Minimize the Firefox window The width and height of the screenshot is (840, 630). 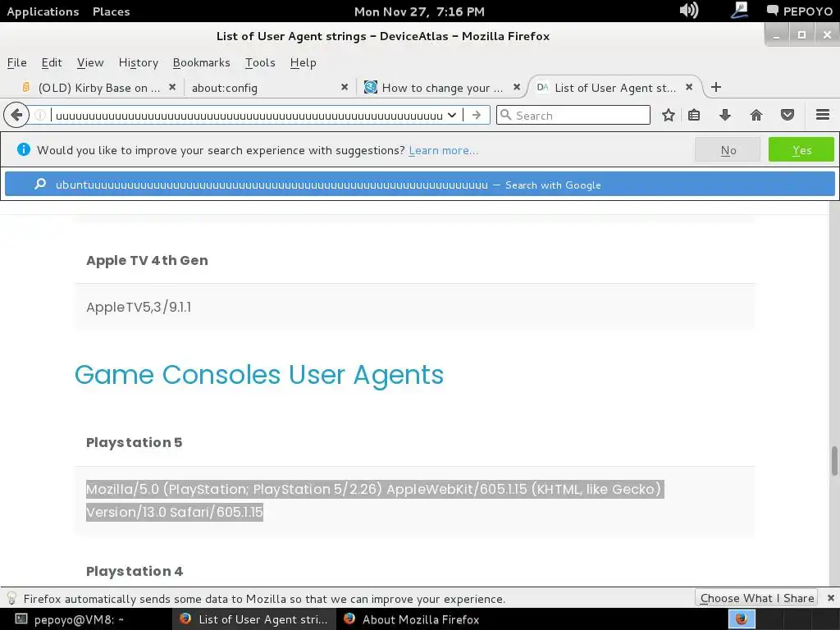(776, 35)
